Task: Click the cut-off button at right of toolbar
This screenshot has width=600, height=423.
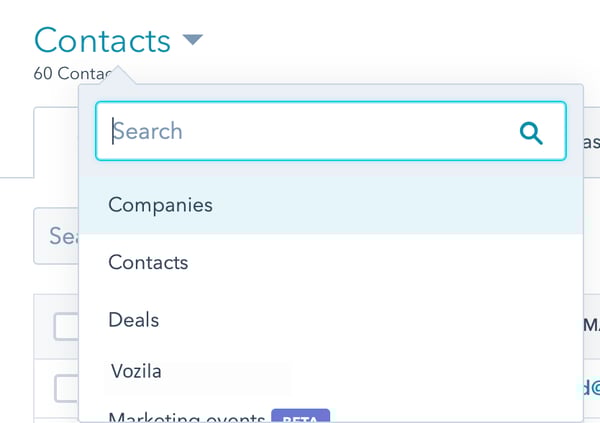Action: click(592, 142)
